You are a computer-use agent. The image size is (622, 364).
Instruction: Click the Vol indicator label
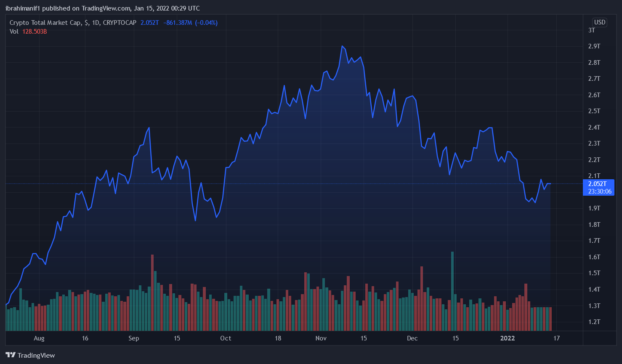[x=14, y=32]
